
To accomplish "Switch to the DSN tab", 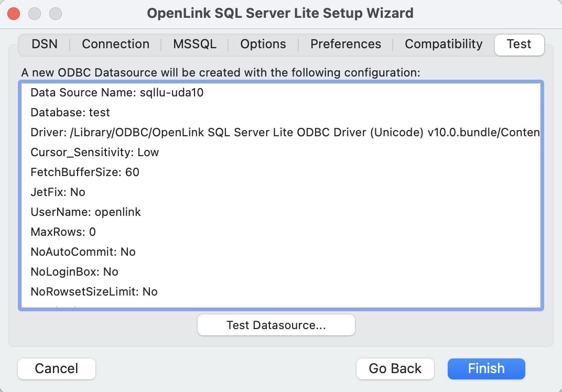I will point(44,44).
